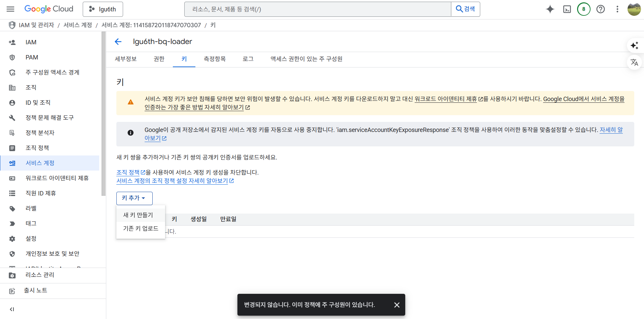Focus the resource search field

point(317,9)
